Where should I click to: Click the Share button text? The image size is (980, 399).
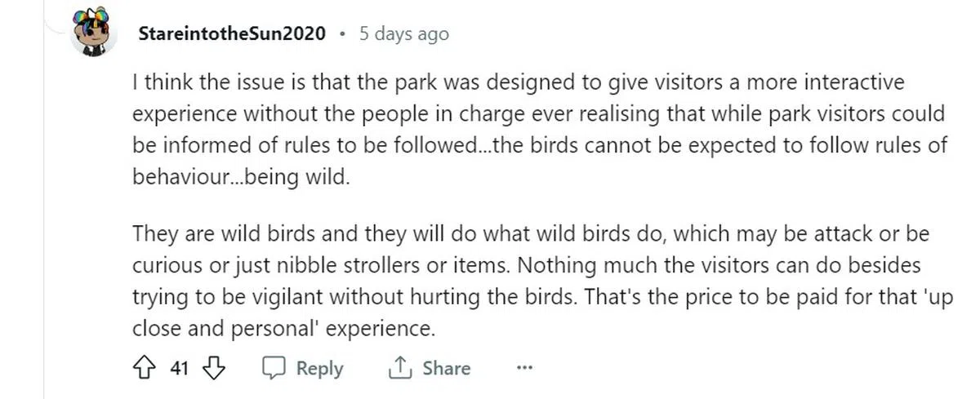pyautogui.click(x=446, y=369)
